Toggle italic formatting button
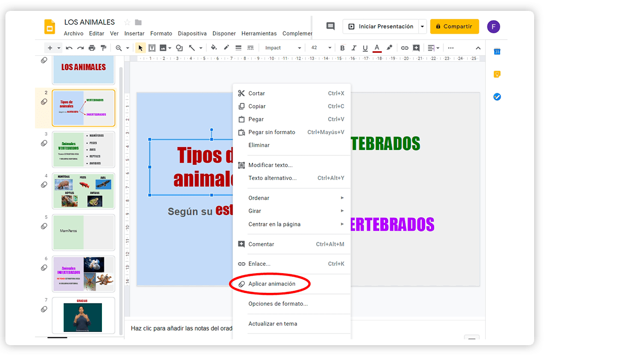The image size is (644, 359). (354, 48)
